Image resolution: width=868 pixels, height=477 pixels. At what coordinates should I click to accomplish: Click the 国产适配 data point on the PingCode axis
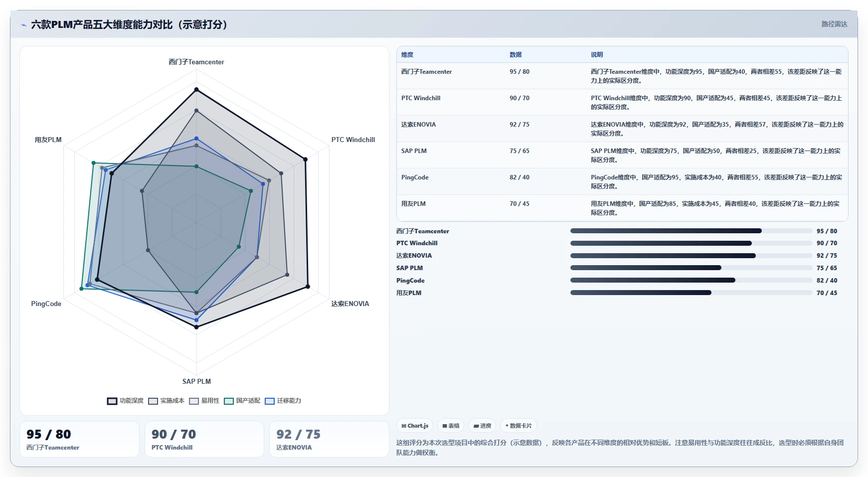pos(82,289)
